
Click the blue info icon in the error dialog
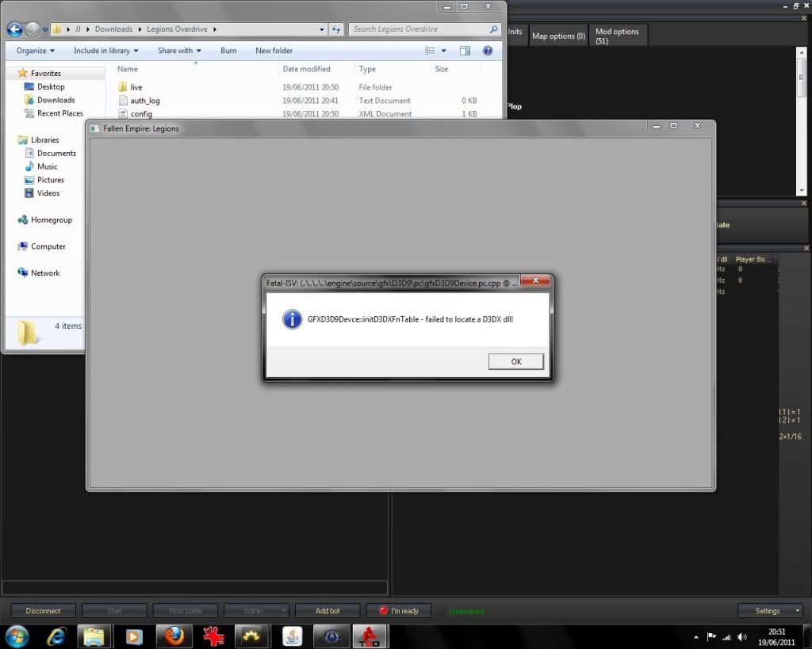292,319
